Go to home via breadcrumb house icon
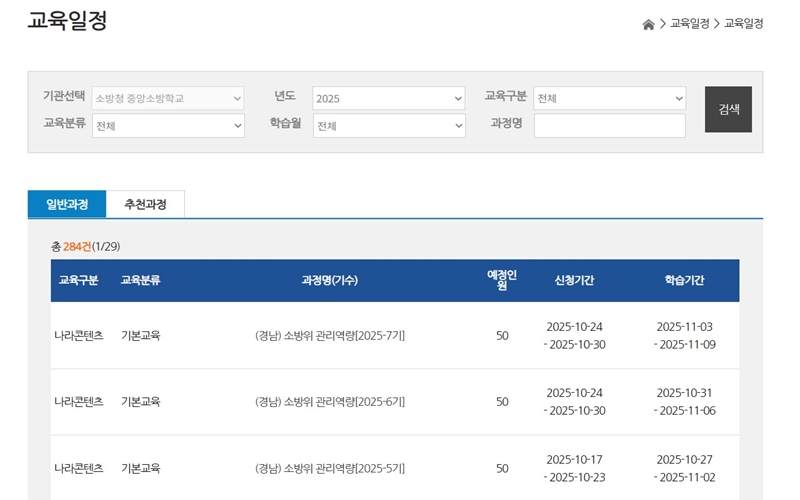The image size is (800, 500). (648, 24)
